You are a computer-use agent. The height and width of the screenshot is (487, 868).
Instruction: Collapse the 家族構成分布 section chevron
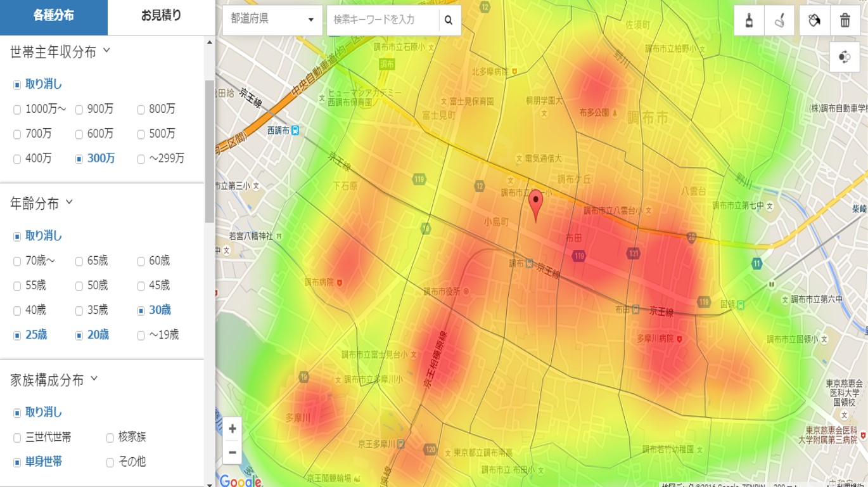[x=94, y=379]
